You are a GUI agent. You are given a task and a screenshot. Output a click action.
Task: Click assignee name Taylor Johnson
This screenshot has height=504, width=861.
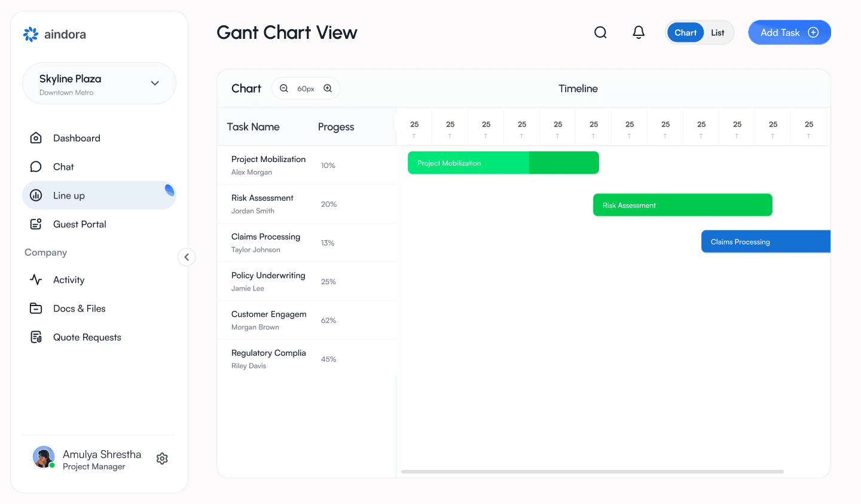coord(256,250)
